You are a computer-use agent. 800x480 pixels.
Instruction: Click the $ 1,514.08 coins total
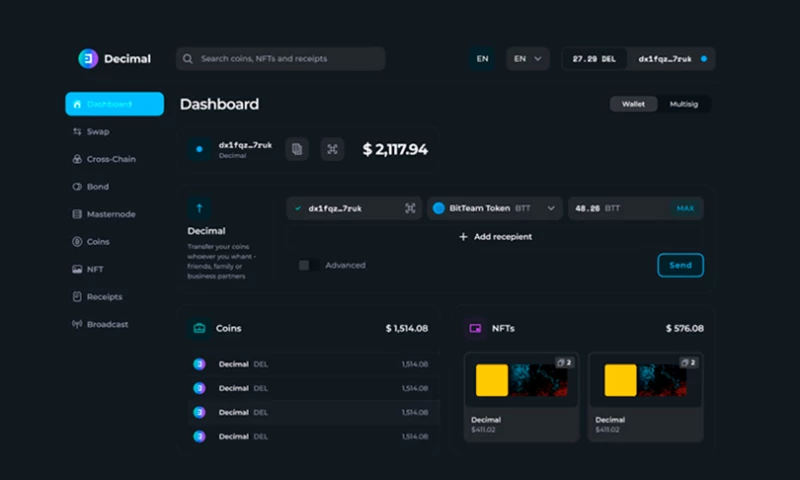pyautogui.click(x=407, y=329)
